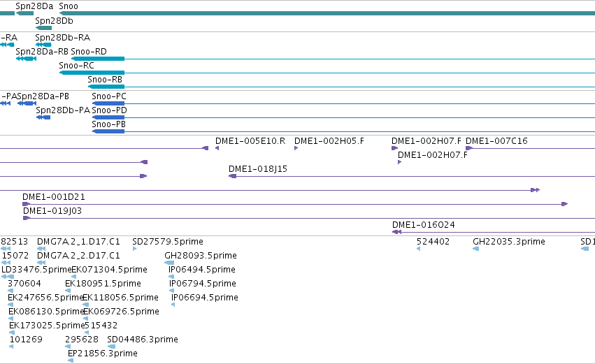Click the Spn28Db gene label
The image size is (595, 364).
[54, 21]
